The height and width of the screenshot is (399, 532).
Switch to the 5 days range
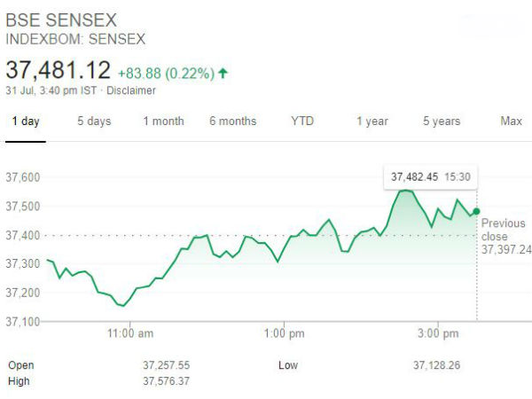tap(94, 121)
